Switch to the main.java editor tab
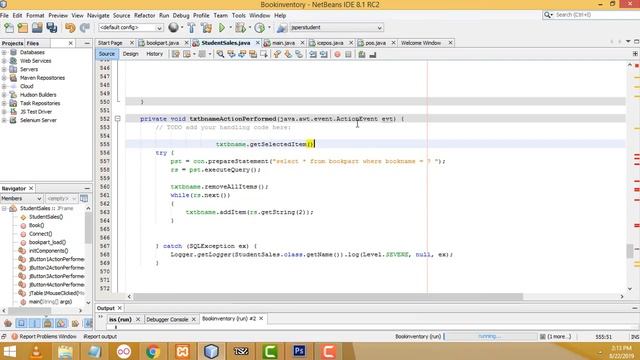640x360 pixels. click(x=283, y=43)
